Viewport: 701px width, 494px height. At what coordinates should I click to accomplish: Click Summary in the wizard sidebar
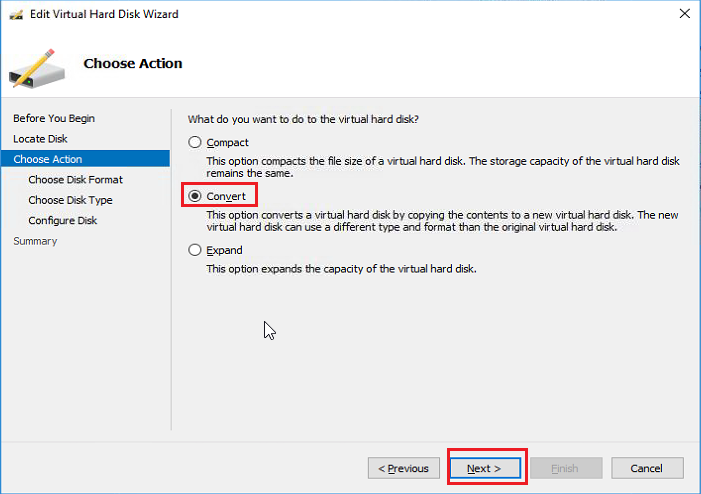click(35, 241)
